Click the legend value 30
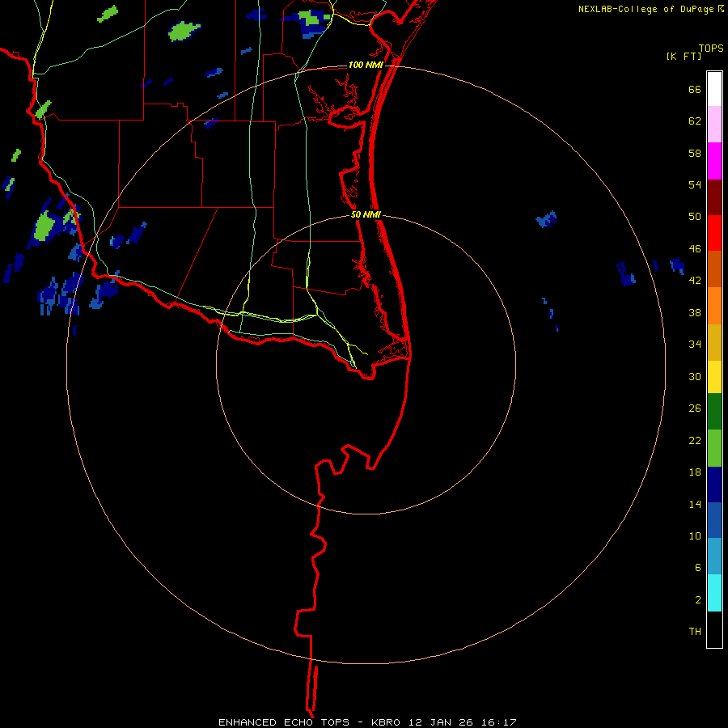Image resolution: width=728 pixels, height=728 pixels. click(695, 376)
